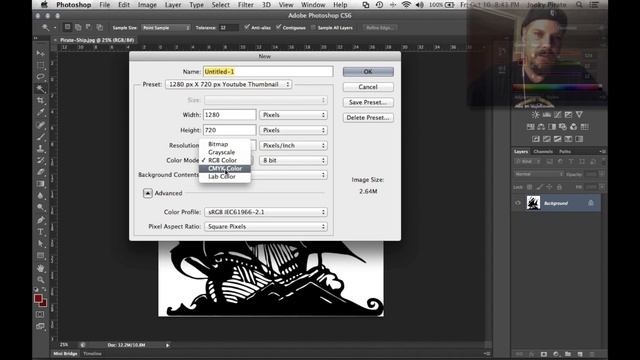Viewport: 640px width, 360px height.
Task: Select the Rectangle shape tool
Action: [40, 256]
